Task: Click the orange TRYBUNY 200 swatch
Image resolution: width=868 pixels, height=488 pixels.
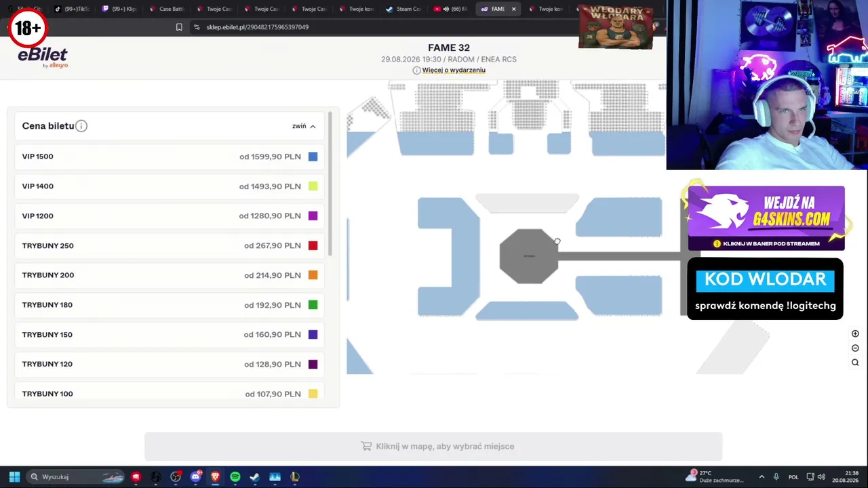Action: (313, 275)
